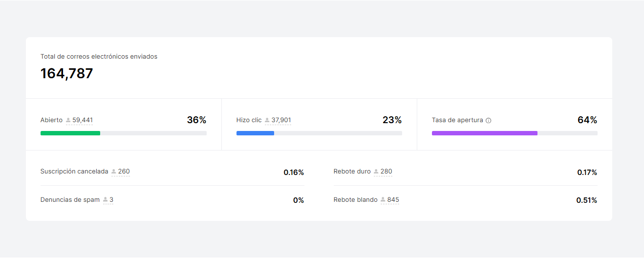
Task: View the 260 unsubscribed recipients link
Action: tap(124, 172)
